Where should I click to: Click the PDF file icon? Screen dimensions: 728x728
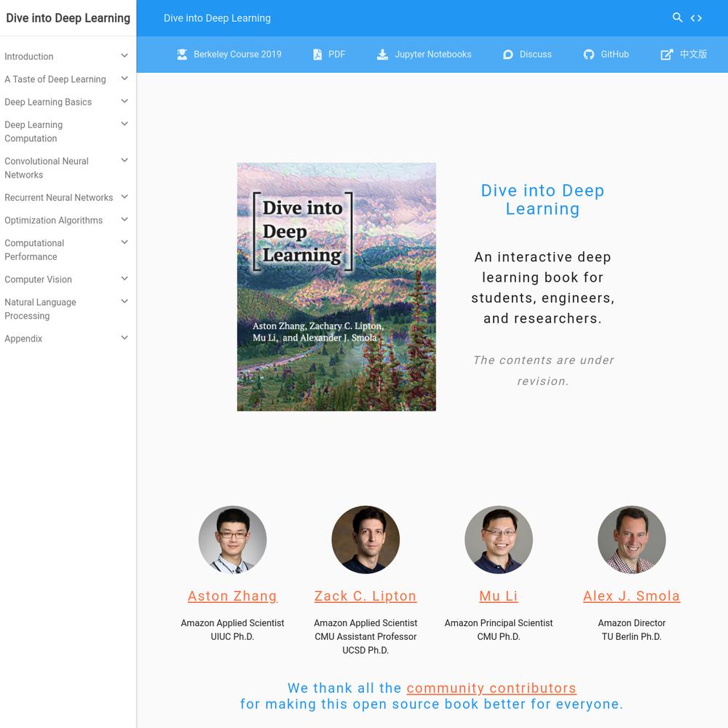(317, 55)
